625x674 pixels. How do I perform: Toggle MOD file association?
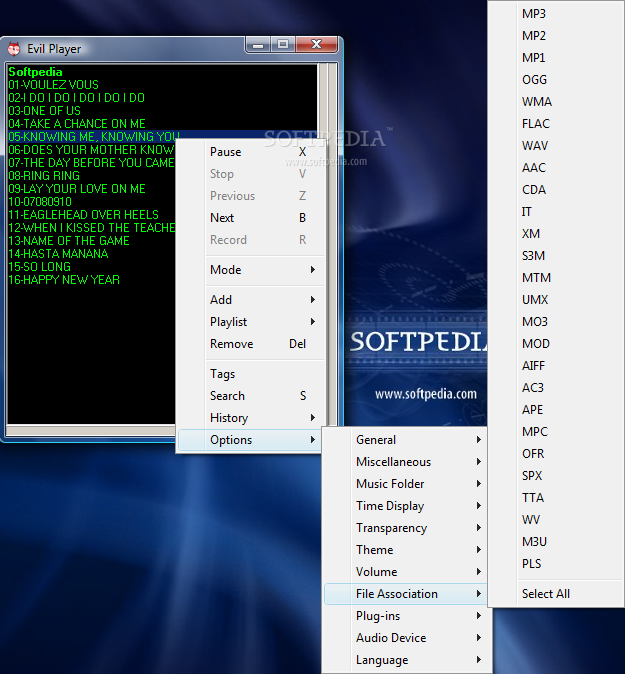pos(556,344)
